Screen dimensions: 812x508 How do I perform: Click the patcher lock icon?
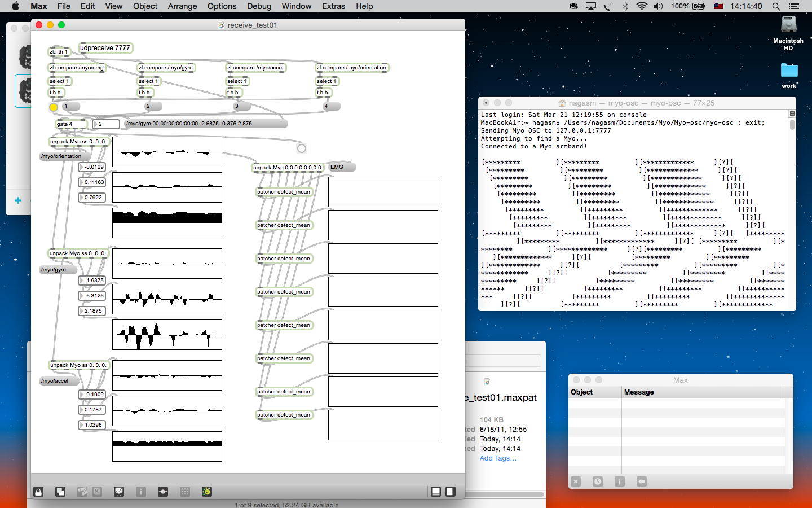[38, 492]
